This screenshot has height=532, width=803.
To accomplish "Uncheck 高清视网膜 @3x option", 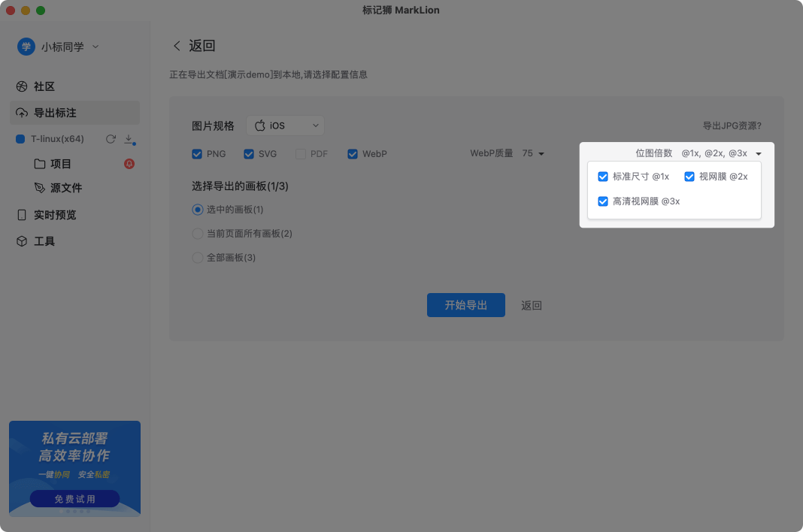I will [603, 201].
